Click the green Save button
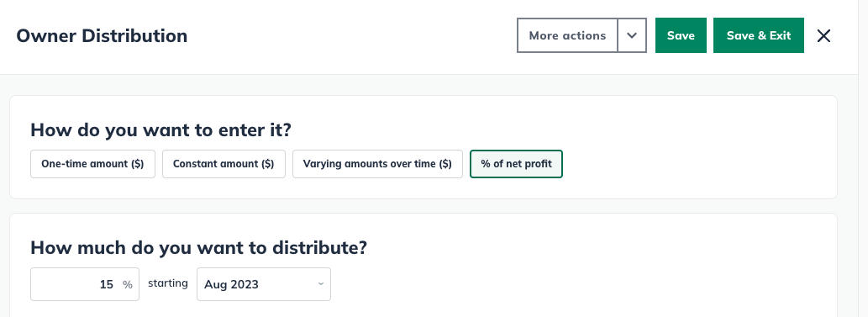 pos(681,35)
